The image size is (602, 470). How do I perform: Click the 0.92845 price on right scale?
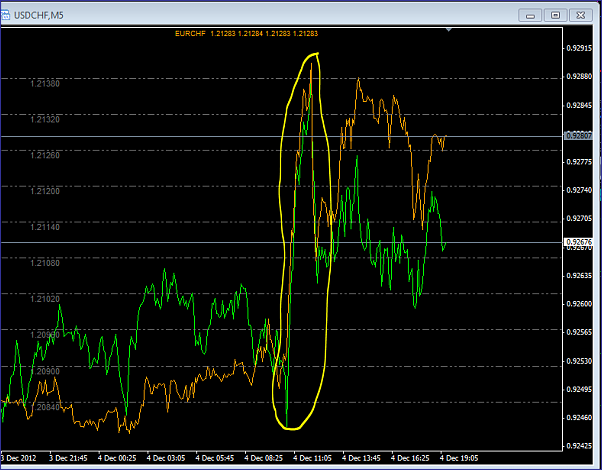579,105
